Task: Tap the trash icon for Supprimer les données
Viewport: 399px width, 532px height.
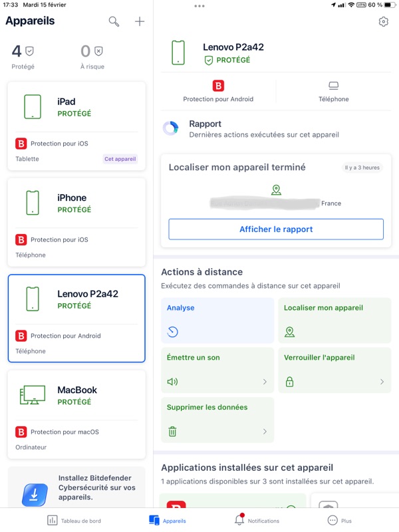Action: [173, 432]
